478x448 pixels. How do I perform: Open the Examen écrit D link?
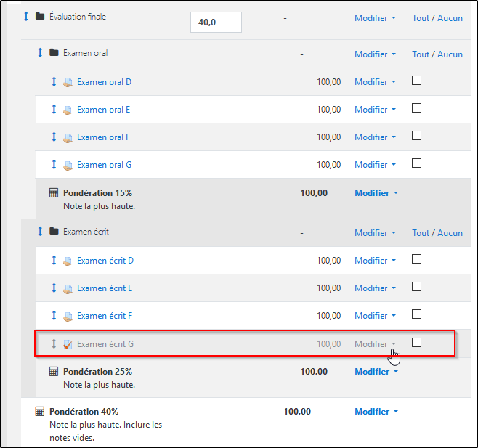[105, 261]
